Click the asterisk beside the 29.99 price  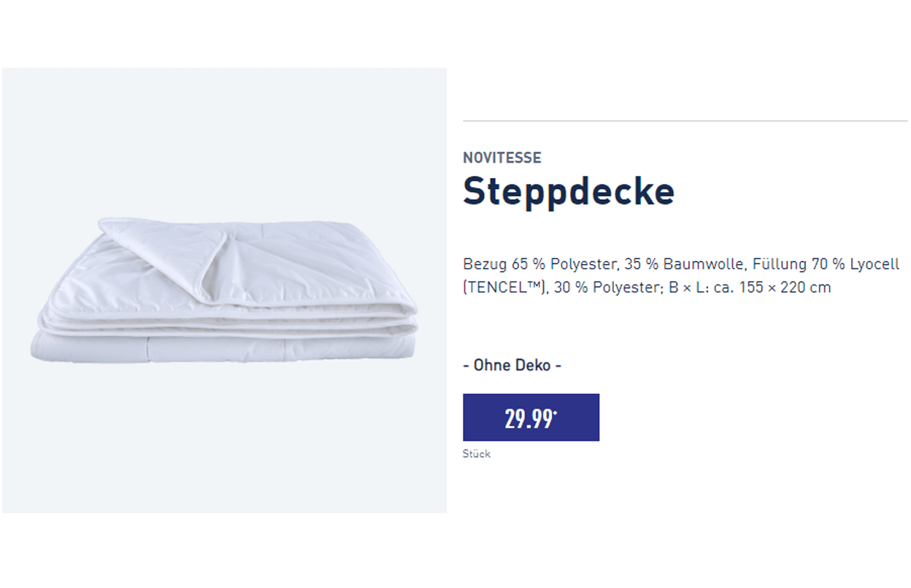[x=556, y=414]
